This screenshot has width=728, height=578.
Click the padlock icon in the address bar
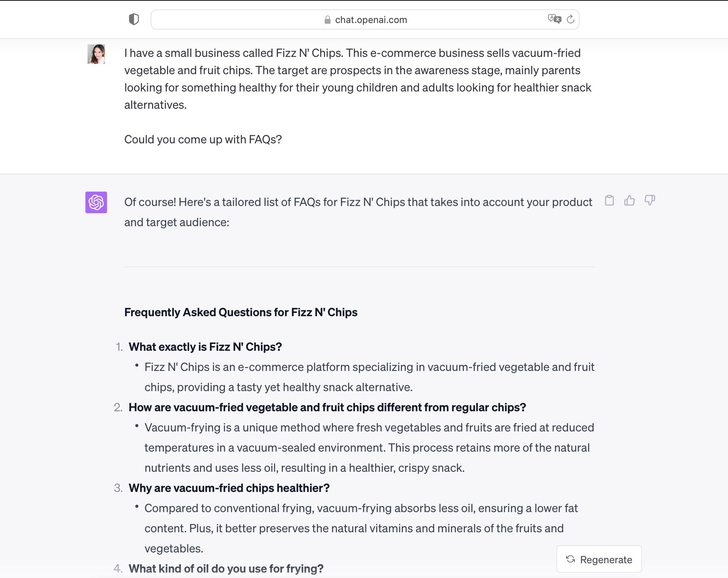click(x=327, y=19)
